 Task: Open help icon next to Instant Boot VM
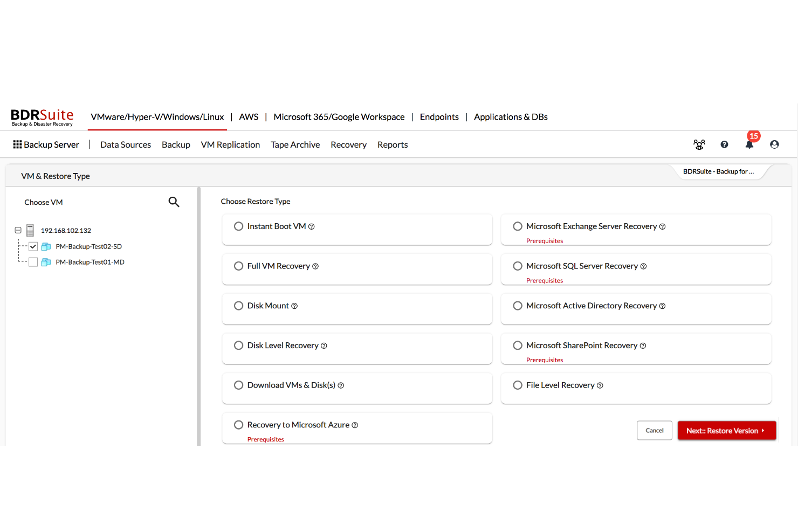click(311, 226)
